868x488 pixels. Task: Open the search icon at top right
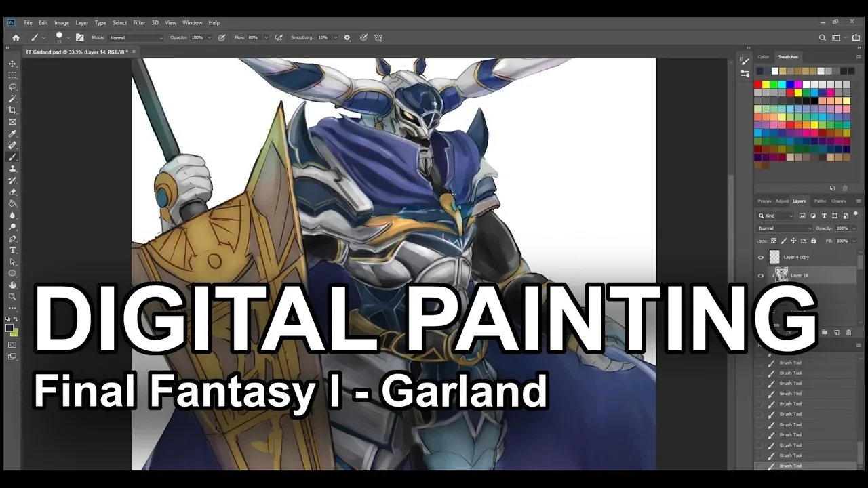coord(823,37)
